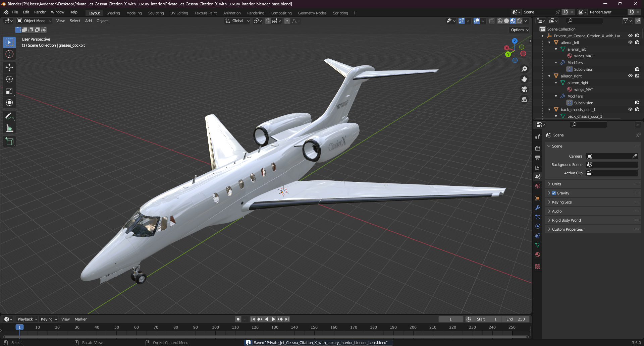Open the Physics properties tab
644x346 pixels.
(x=538, y=226)
